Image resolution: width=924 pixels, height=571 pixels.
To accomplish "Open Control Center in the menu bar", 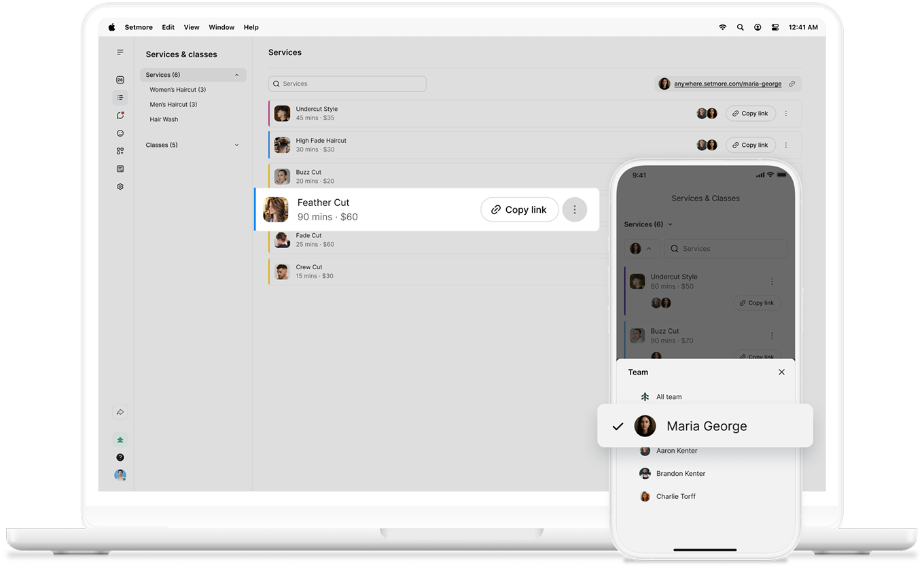I will pos(775,27).
